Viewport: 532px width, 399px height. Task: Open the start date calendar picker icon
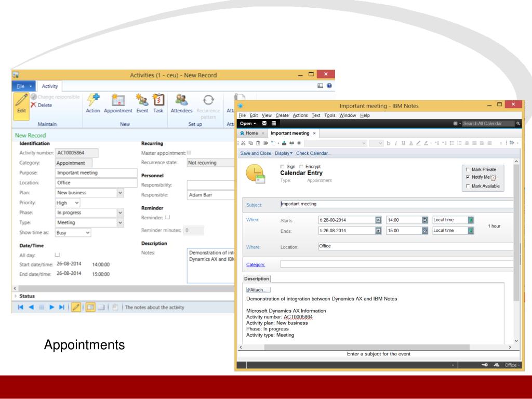point(378,220)
